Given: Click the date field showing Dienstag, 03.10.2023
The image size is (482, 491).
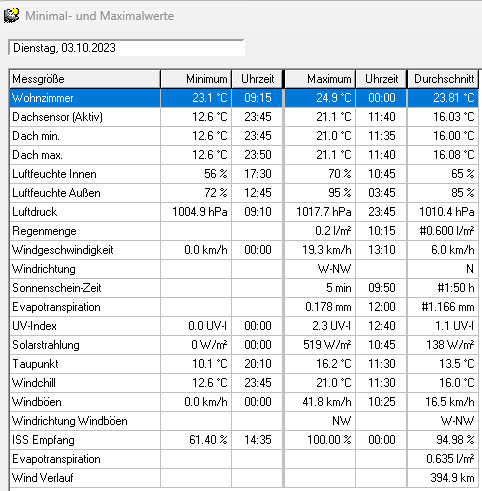Looking at the screenshot, I should [x=126, y=48].
